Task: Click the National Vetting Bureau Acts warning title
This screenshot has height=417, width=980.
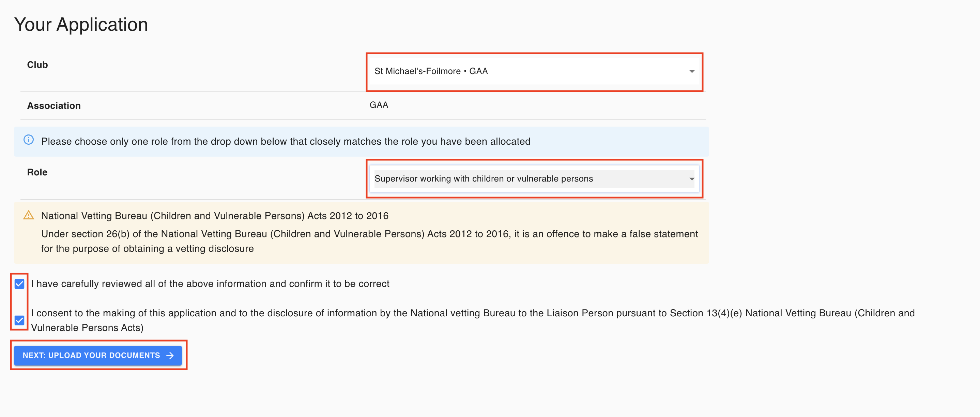Action: pyautogui.click(x=215, y=216)
